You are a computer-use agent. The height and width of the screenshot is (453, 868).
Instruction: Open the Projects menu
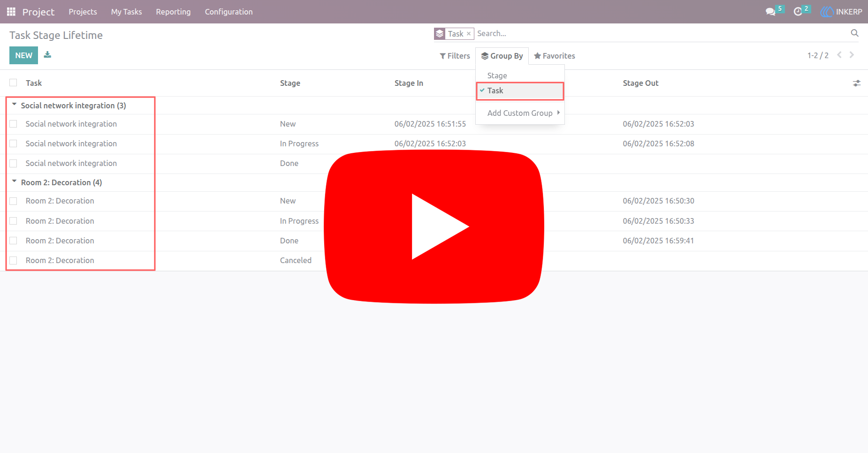83,12
